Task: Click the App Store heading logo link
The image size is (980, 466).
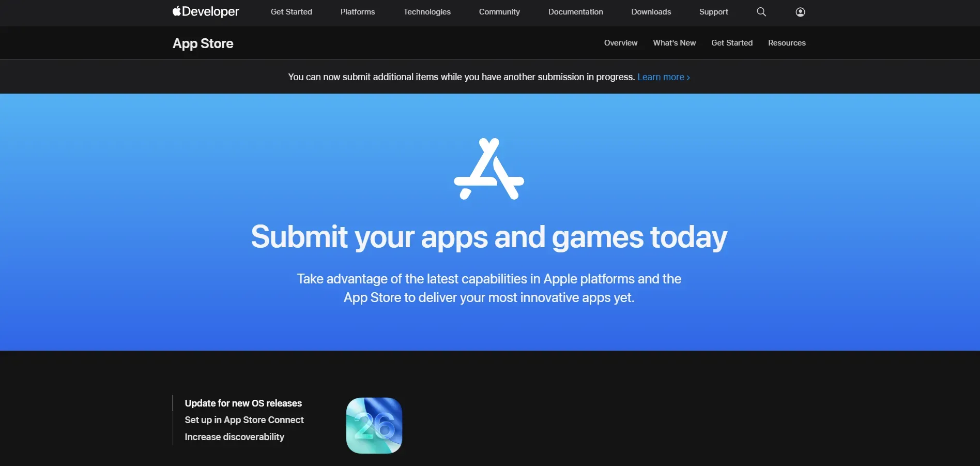Action: 203,43
